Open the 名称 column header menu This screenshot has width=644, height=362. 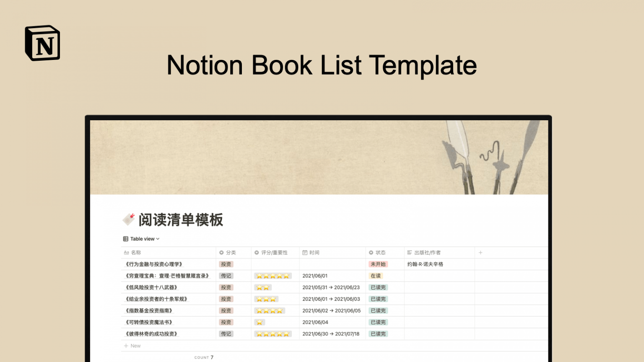tap(169, 253)
